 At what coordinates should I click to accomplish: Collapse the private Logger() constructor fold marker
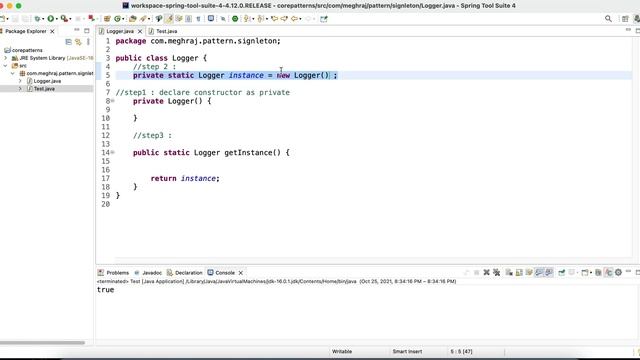click(x=113, y=101)
